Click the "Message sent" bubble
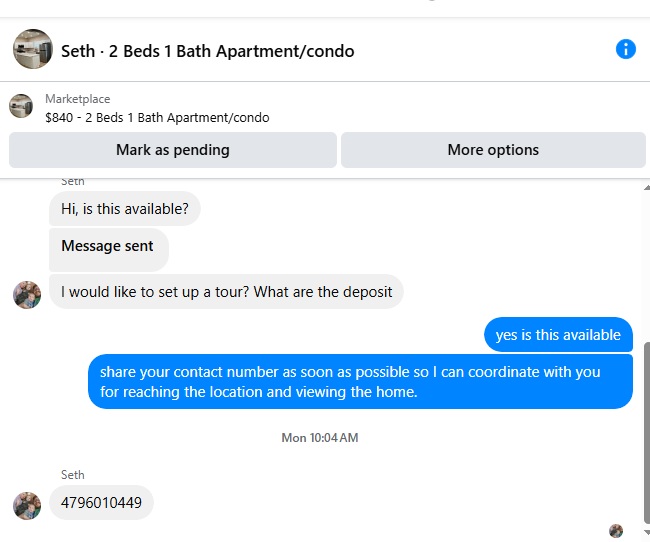The image size is (650, 542). click(x=108, y=246)
